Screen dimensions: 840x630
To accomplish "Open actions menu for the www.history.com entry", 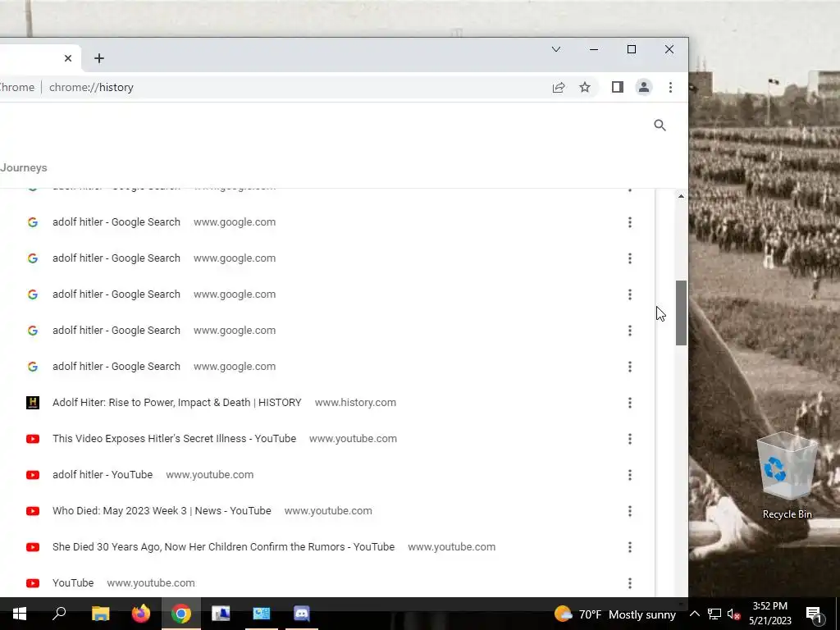I will click(x=630, y=403).
